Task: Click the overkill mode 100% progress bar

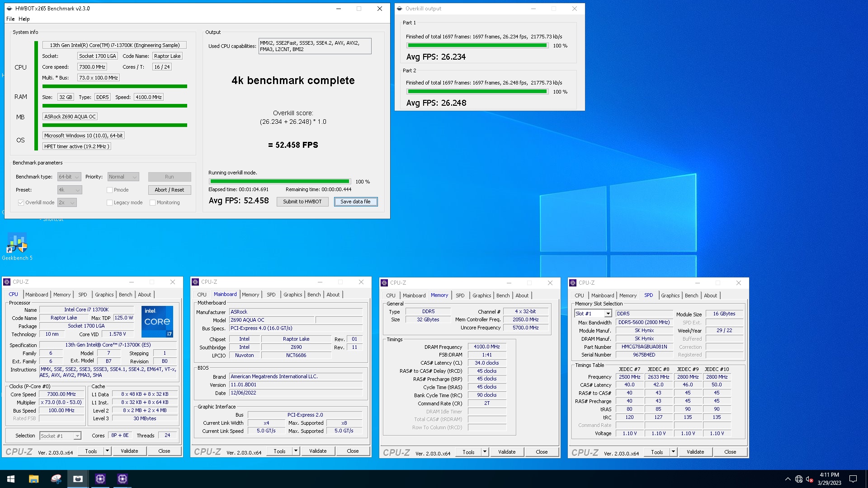Action: 280,182
